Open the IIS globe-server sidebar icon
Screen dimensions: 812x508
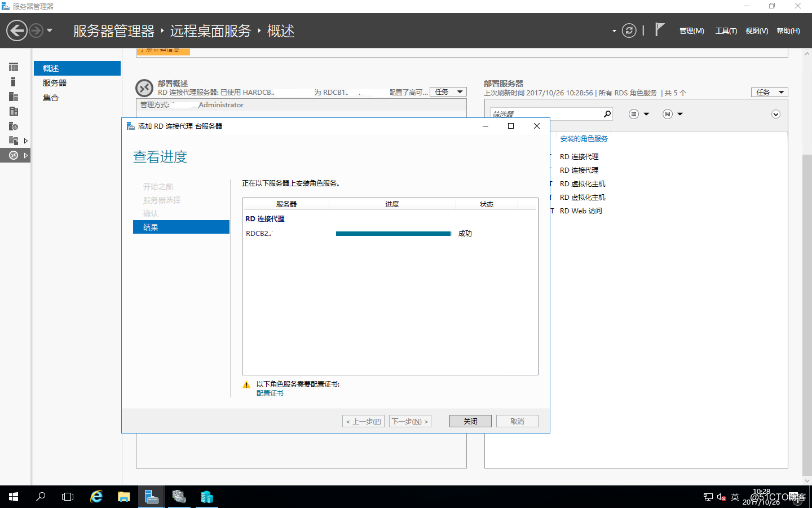(x=14, y=126)
